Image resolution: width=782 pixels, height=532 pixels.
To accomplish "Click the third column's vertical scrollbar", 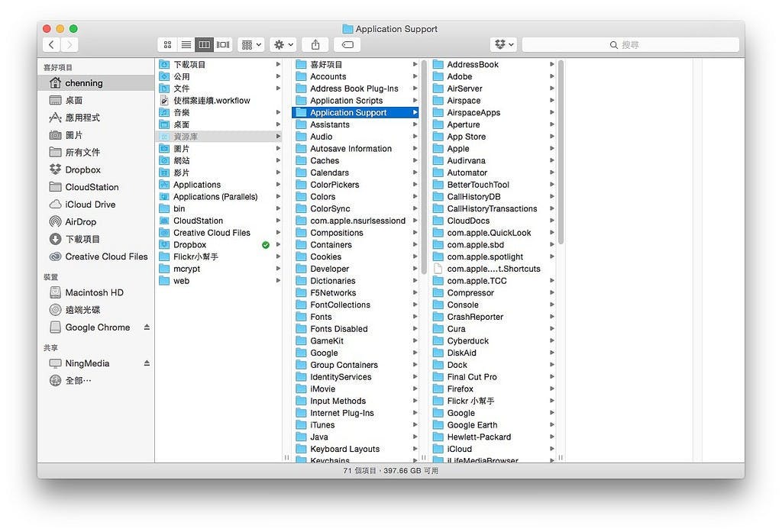I will [561, 152].
